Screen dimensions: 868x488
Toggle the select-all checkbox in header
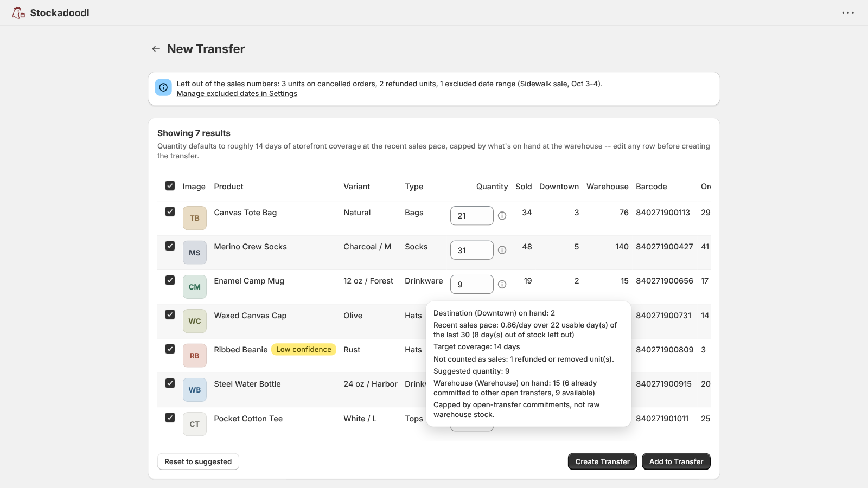(x=170, y=185)
